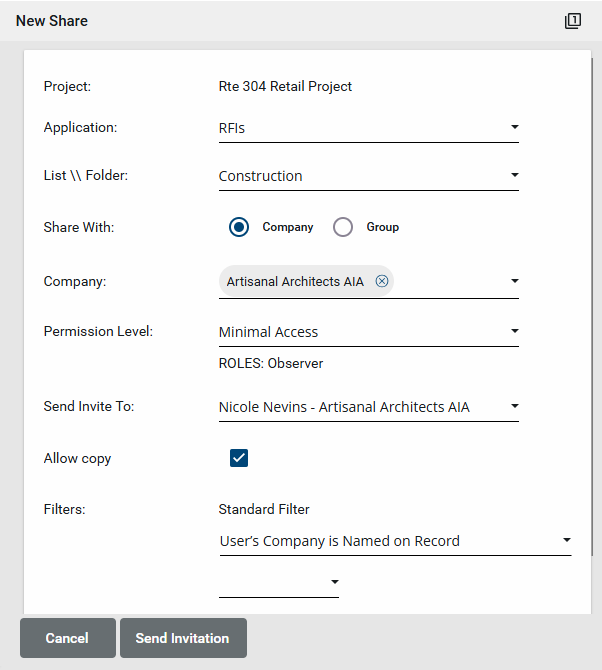The height and width of the screenshot is (670, 602).
Task: Click the Send Invitation button
Action: point(183,638)
